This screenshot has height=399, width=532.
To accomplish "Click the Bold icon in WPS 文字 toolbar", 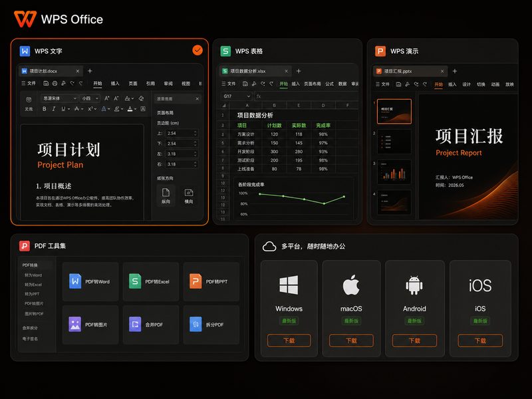I will point(44,109).
